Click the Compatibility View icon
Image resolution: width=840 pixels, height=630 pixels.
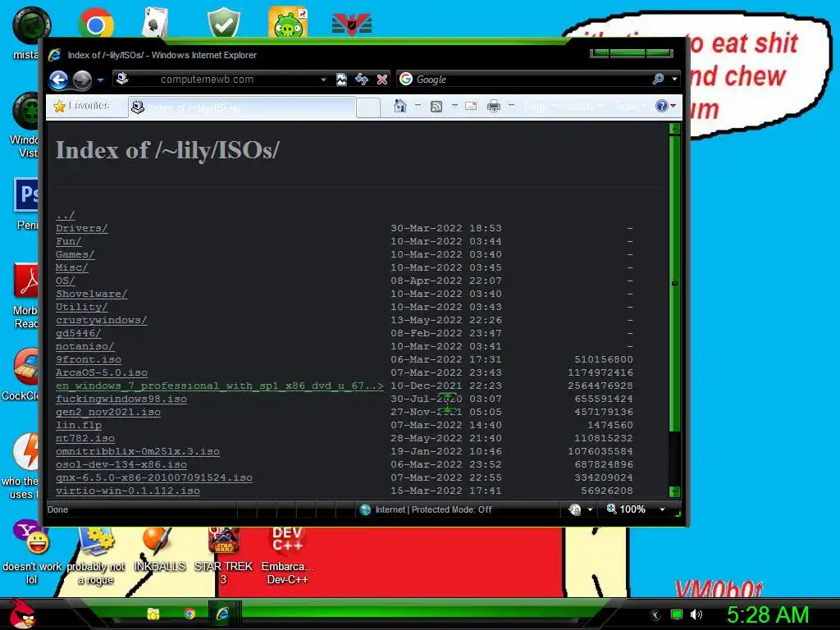pyautogui.click(x=341, y=80)
